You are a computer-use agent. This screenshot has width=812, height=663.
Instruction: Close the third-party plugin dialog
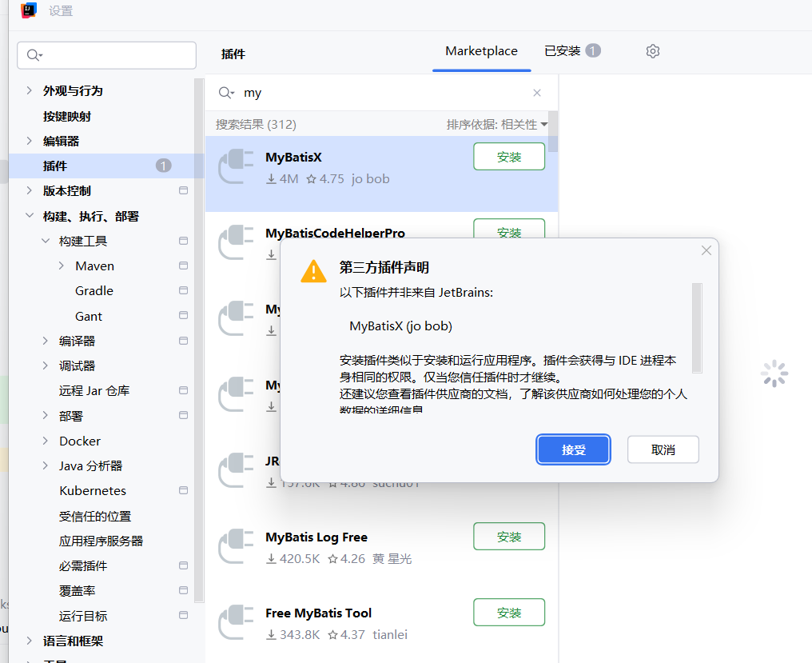[x=707, y=250]
